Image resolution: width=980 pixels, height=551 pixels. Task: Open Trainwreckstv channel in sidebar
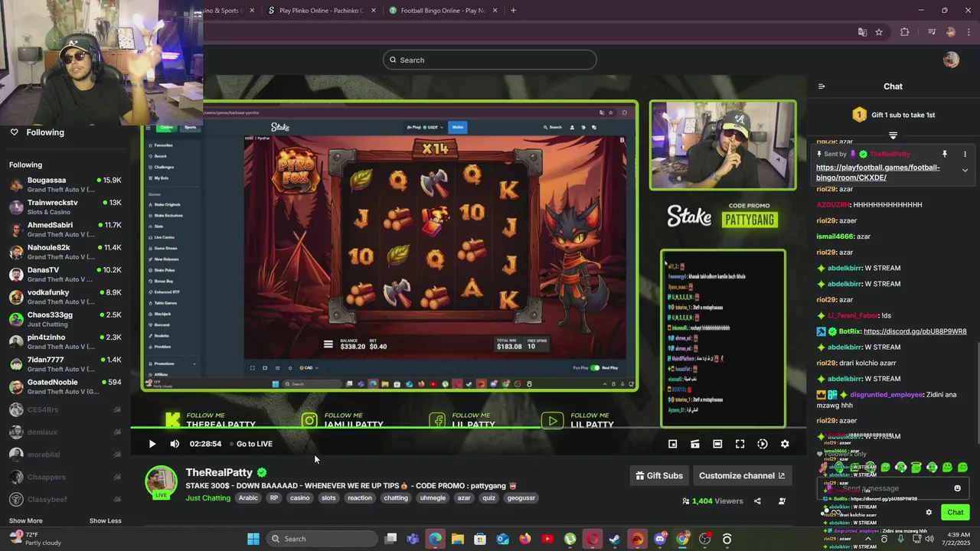click(65, 207)
